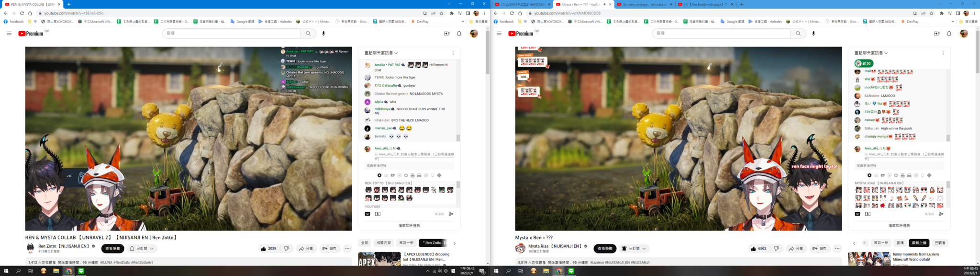Viewport: 980px width, 276px height.
Task: Expand chat mode dropdown in Ren Zotto chat
Action: coord(381,53)
